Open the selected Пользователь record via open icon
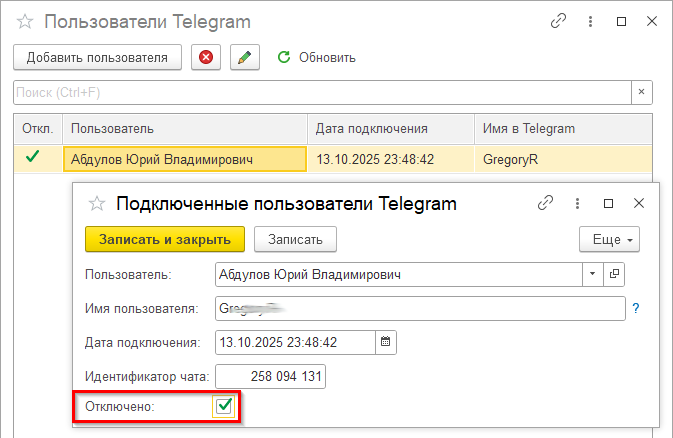Image resolution: width=673 pixels, height=438 pixels. point(615,273)
